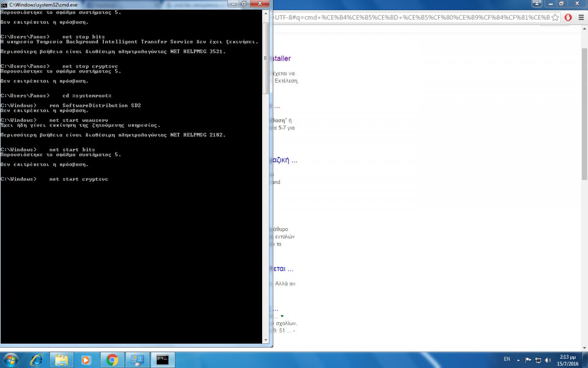Click the 'NET HELPMSG 3521' text line
This screenshot has width=588, height=368.
click(113, 52)
